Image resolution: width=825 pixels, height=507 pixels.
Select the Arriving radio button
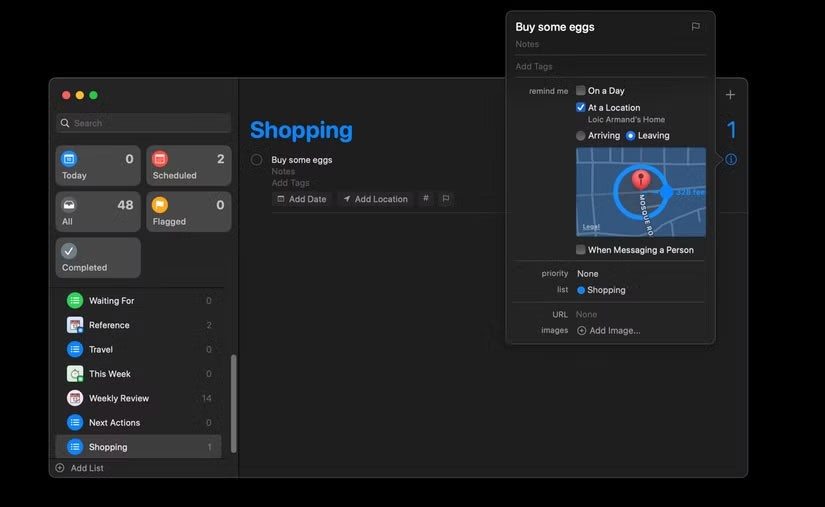[x=581, y=136]
